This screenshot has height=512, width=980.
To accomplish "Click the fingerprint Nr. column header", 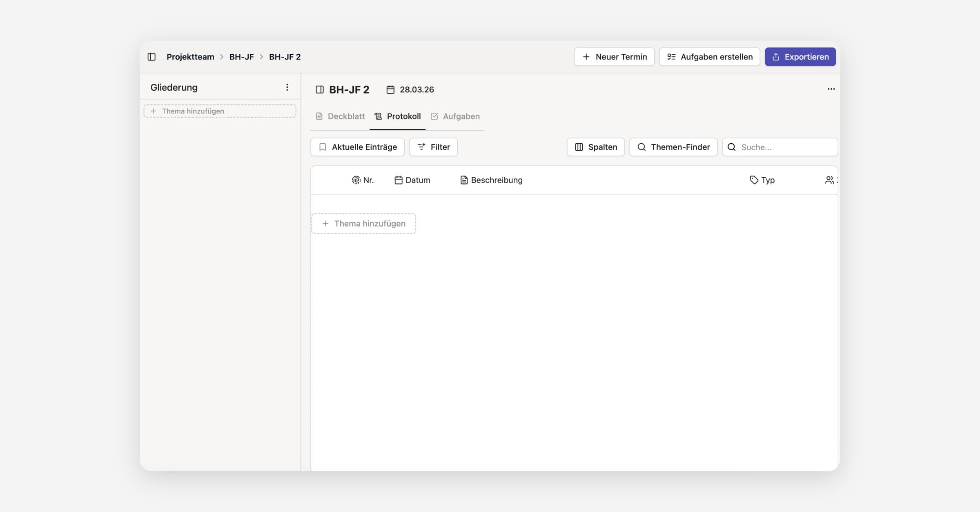I will pos(363,180).
